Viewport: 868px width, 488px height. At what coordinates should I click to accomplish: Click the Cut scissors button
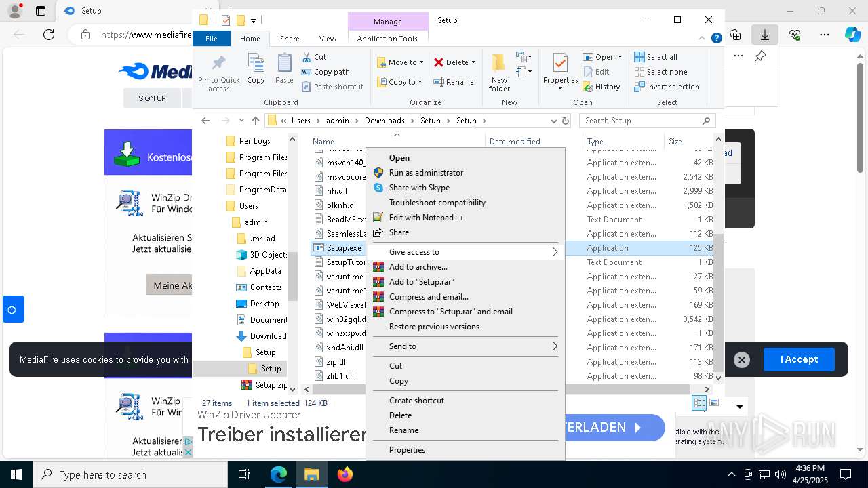click(314, 57)
